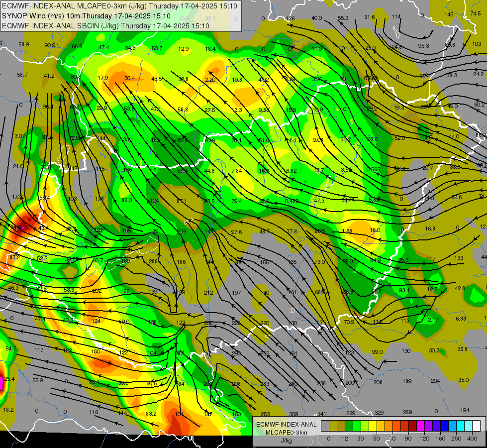Click the map value '155'
487x448 pixels.
pos(264,262)
